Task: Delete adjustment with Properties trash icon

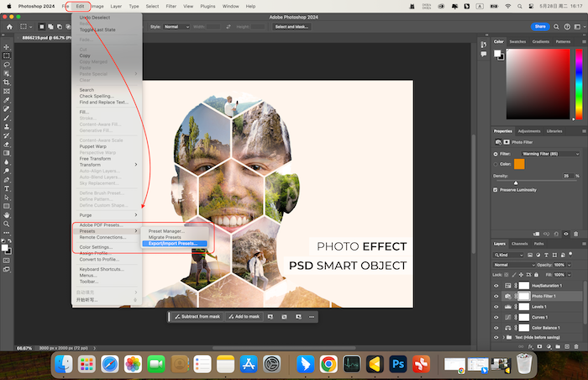Action: (576, 234)
